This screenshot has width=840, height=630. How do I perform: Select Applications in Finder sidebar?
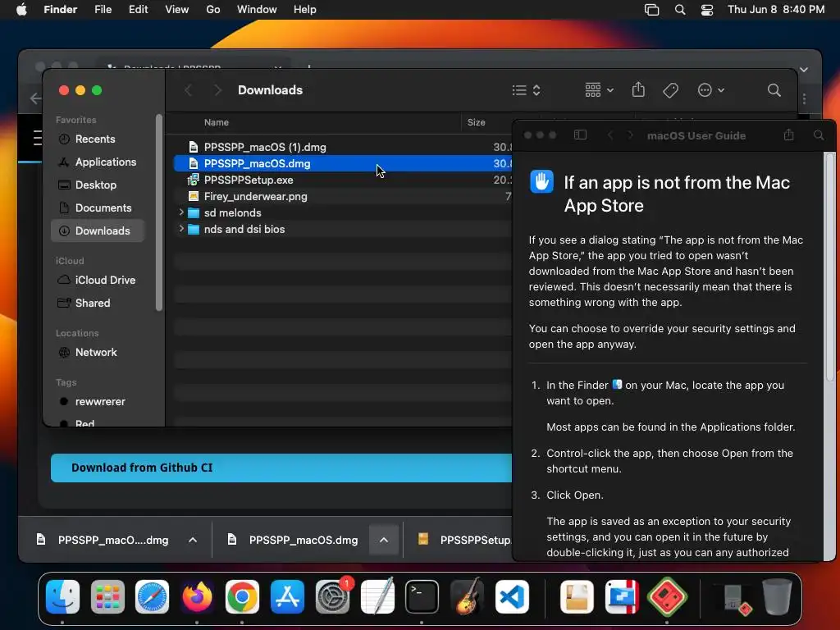(98, 162)
